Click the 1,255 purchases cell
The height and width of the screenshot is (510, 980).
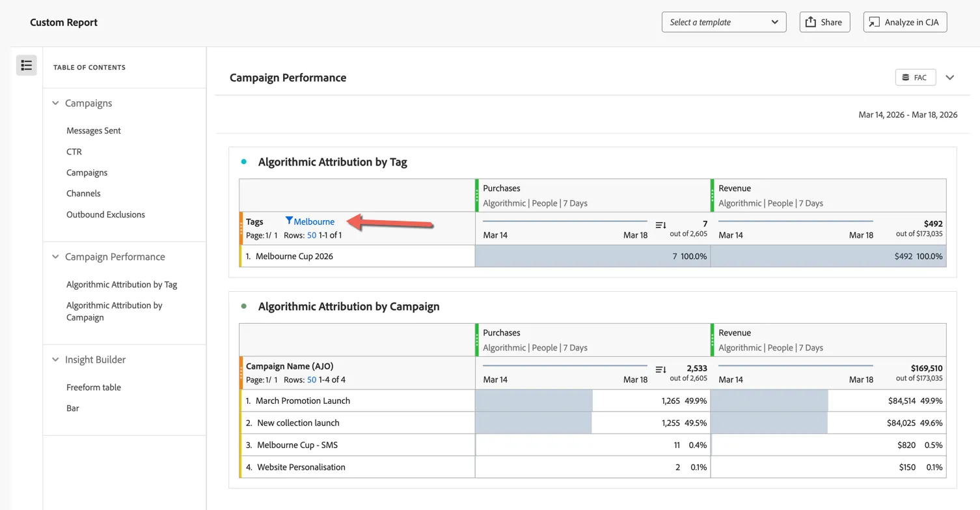pos(671,423)
